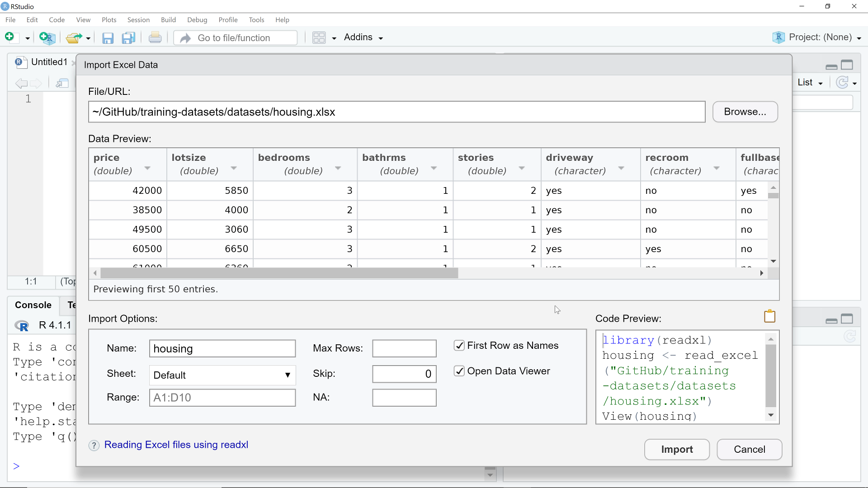Click the Print icon in toolbar

pos(155,38)
